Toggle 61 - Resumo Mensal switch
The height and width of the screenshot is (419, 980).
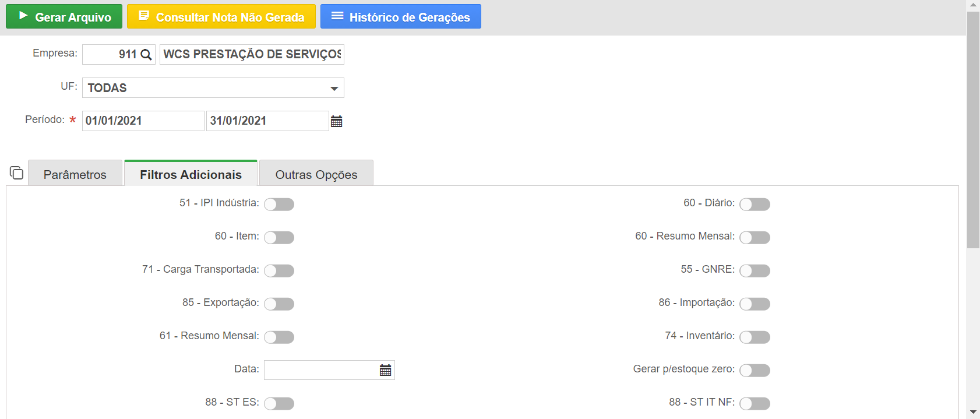279,337
